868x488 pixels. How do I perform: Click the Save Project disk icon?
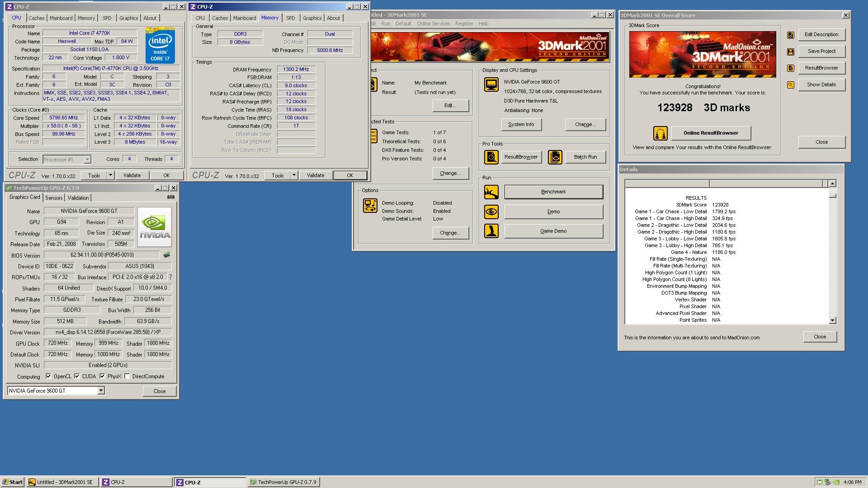tap(790, 52)
